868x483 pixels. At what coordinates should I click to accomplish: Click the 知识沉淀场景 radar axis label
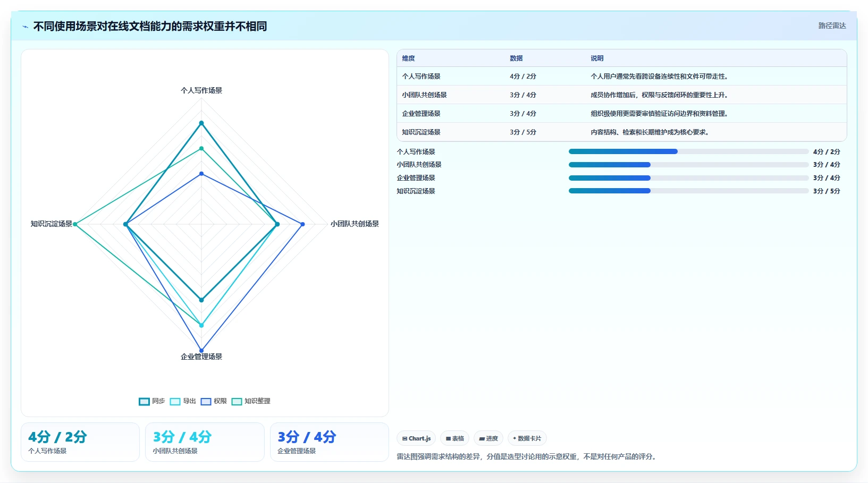click(x=52, y=224)
